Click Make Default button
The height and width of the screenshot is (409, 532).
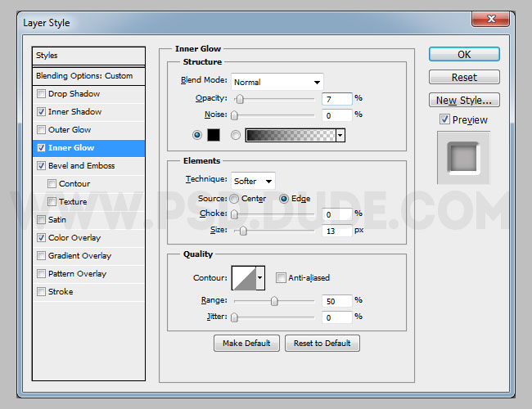[246, 344]
